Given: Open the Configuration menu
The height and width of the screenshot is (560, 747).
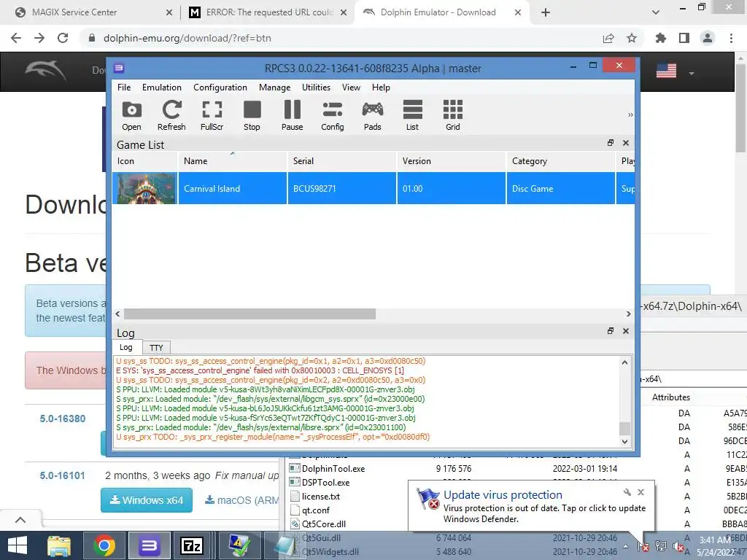Looking at the screenshot, I should 220,87.
